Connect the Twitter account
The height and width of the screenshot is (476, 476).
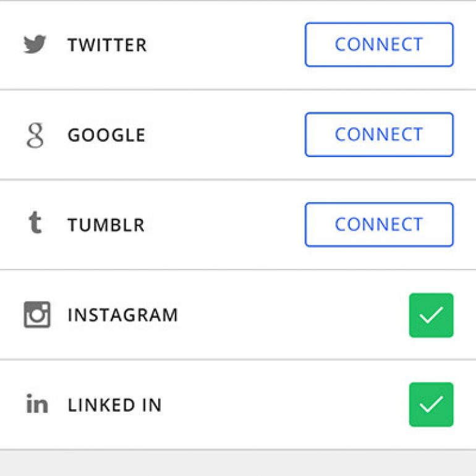click(x=379, y=45)
